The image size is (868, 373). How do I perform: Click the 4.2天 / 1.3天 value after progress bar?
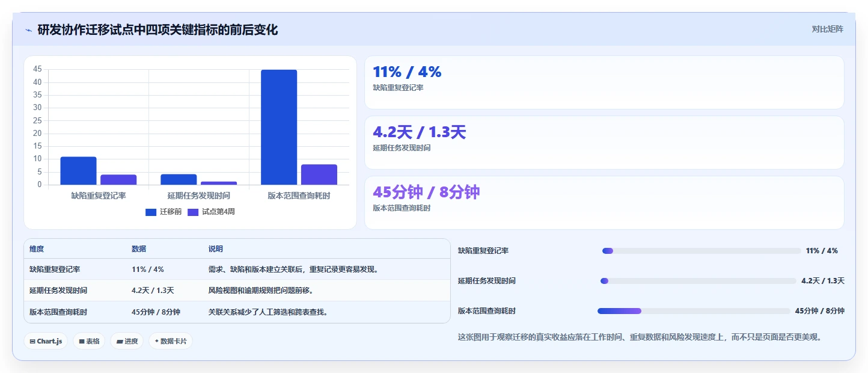[x=823, y=281]
